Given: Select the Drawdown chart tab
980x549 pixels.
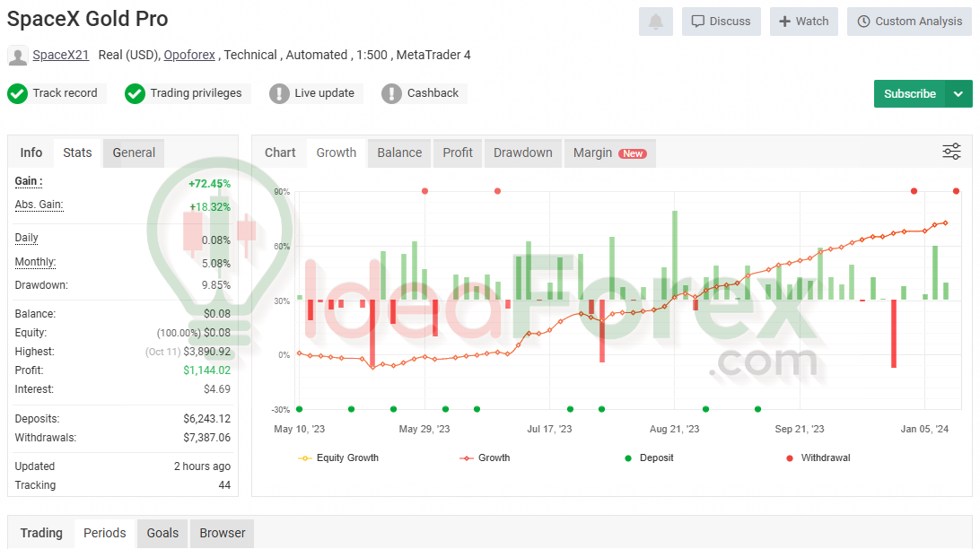Looking at the screenshot, I should [523, 153].
